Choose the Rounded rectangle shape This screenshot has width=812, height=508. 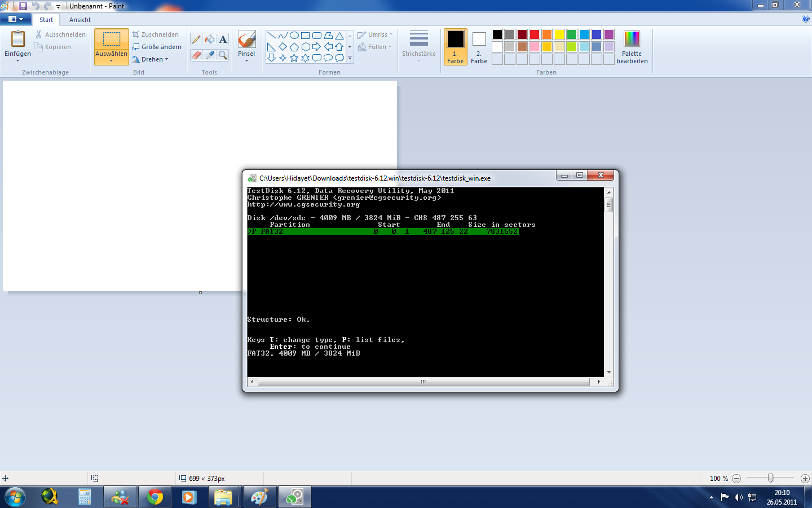pos(316,36)
